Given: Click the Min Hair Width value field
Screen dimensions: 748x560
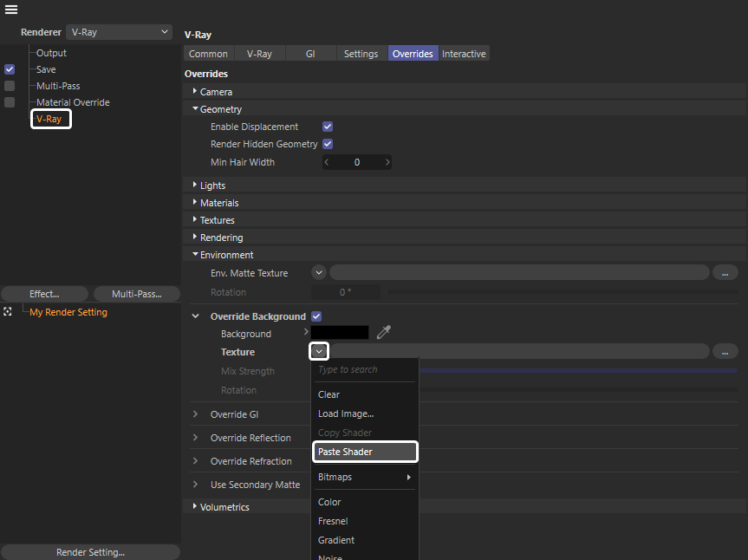Looking at the screenshot, I should (x=357, y=162).
